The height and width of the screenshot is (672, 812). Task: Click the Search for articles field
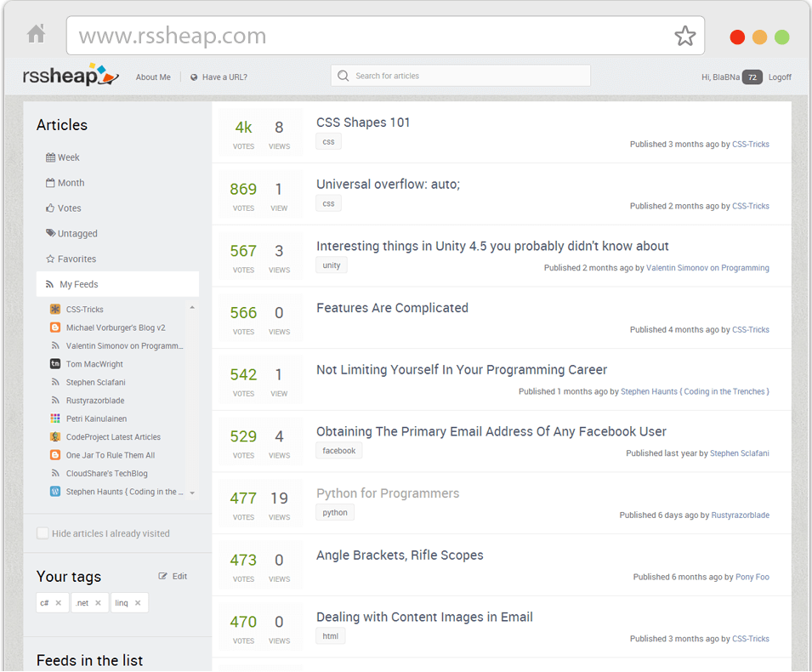461,76
